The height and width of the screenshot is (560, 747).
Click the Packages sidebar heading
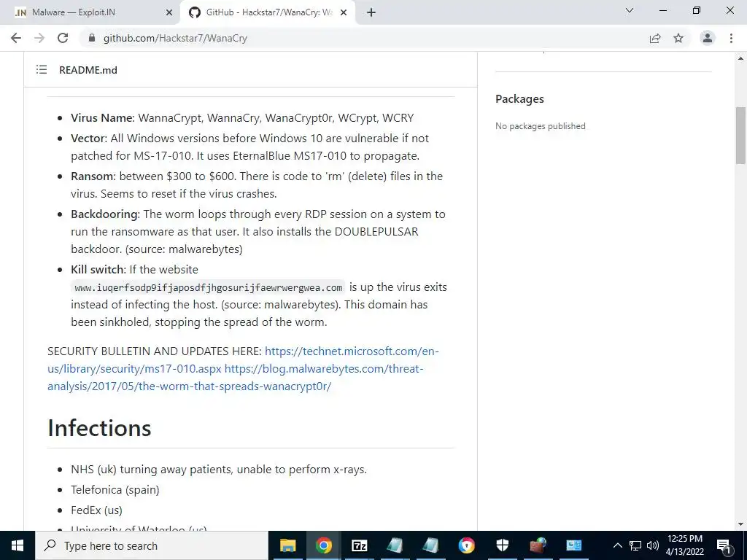point(519,99)
